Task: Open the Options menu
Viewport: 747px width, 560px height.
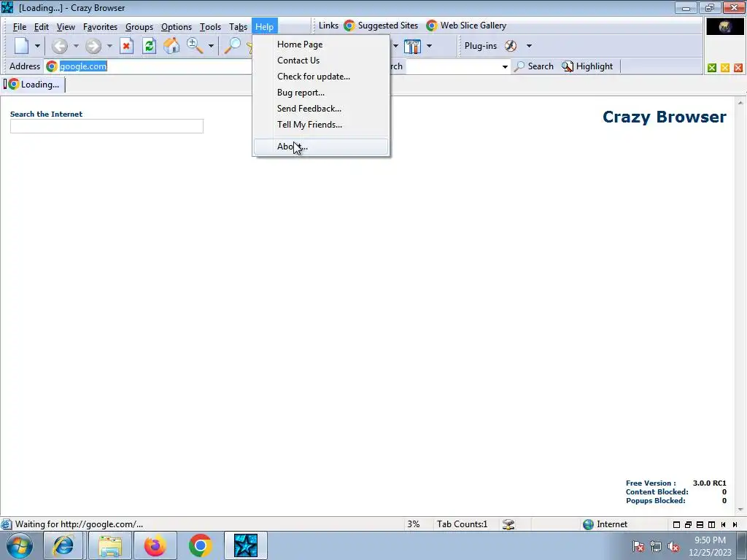Action: click(177, 27)
